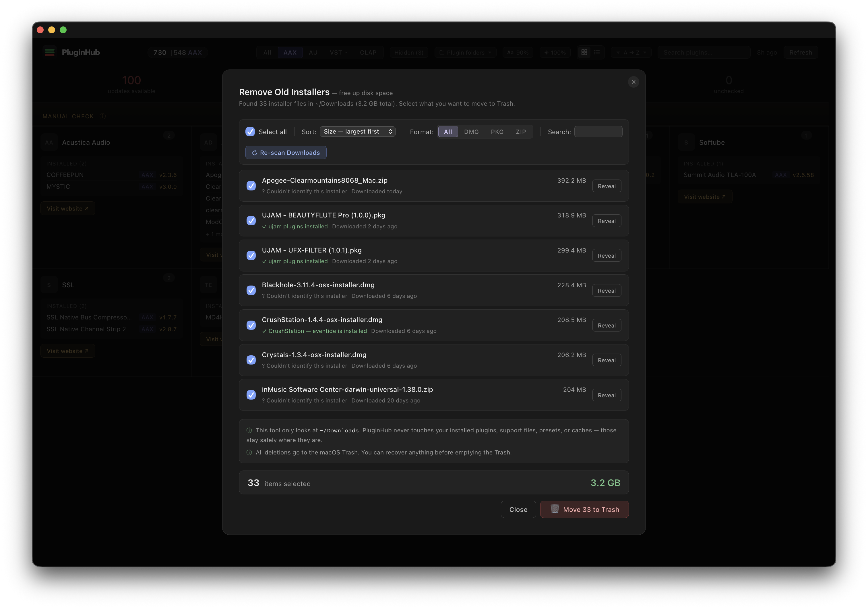Viewport: 868px width, 609px height.
Task: Select the CLAP format tab
Action: [x=368, y=53]
